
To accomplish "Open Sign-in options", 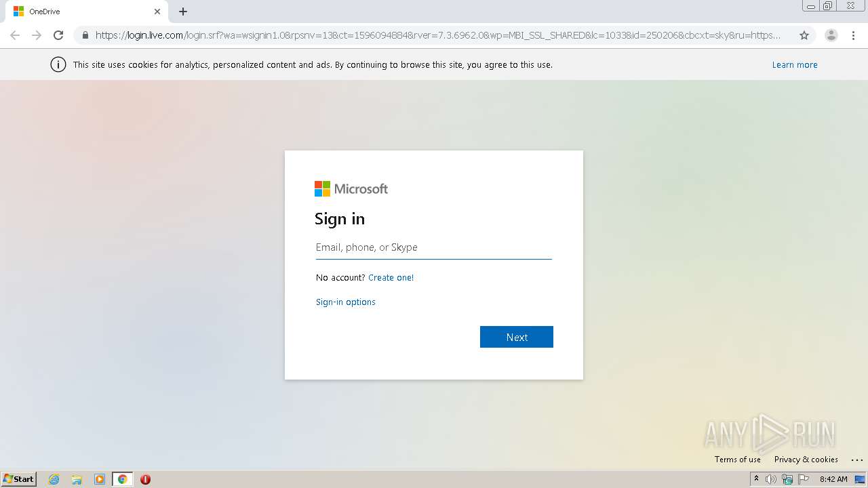I will click(346, 302).
